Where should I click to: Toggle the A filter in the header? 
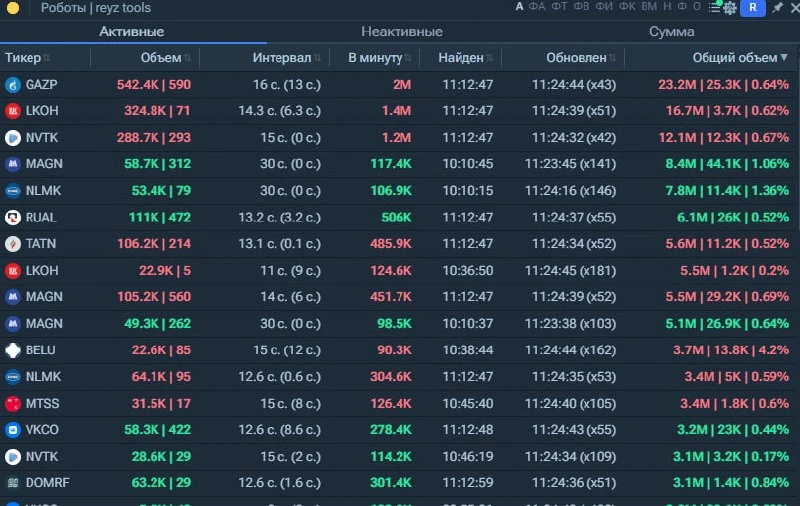coord(519,7)
